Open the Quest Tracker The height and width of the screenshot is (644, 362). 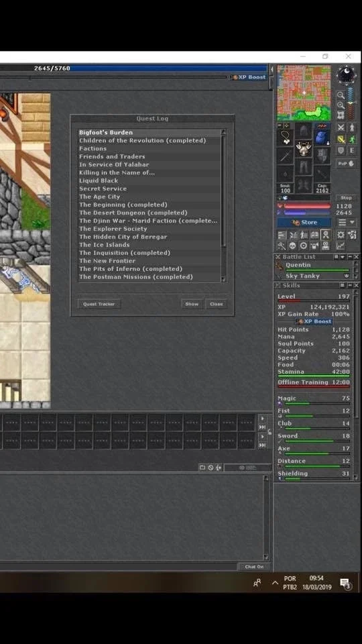click(99, 304)
